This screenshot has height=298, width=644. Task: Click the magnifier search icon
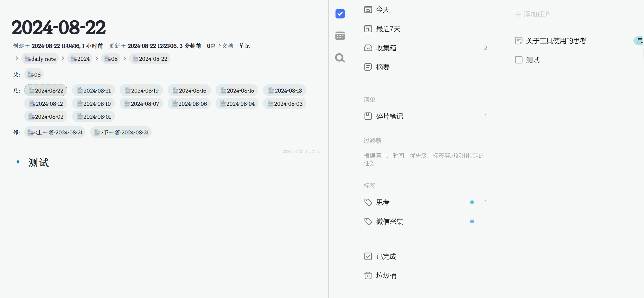[x=340, y=58]
